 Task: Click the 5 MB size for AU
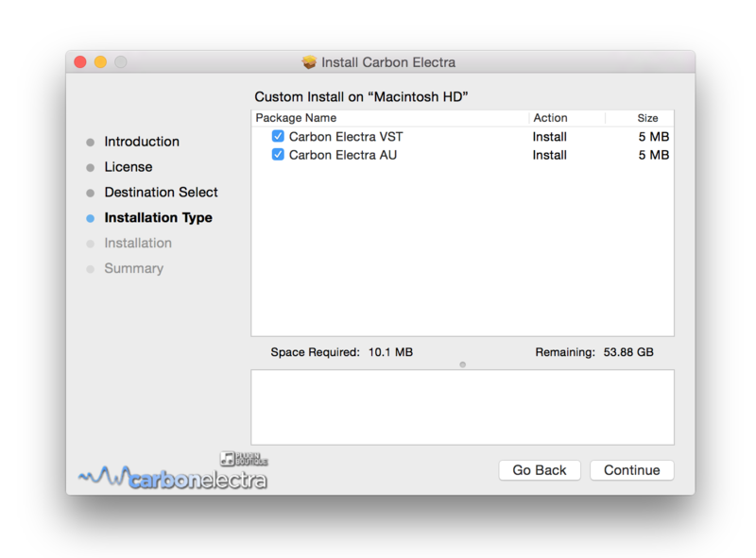click(654, 155)
